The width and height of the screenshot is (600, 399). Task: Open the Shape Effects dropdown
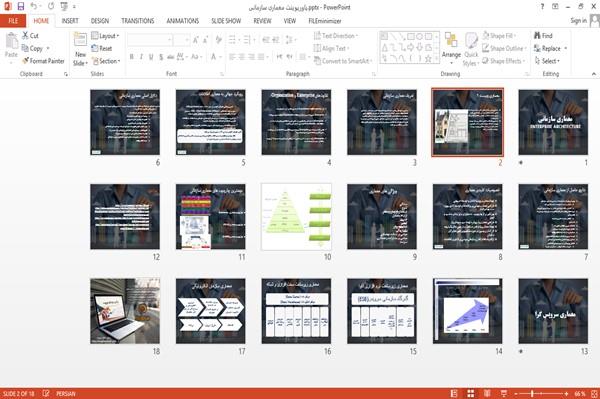point(503,61)
